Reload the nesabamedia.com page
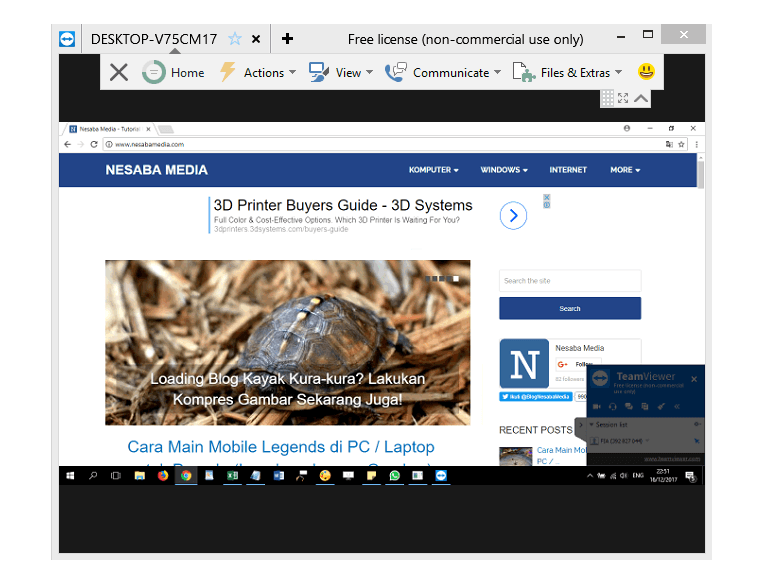Image resolution: width=767 pixels, height=580 pixels. (x=94, y=144)
